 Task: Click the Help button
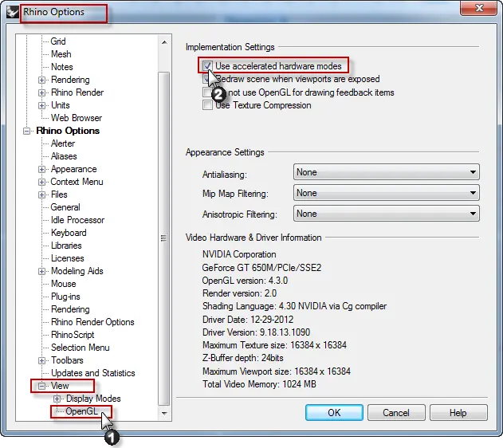tap(458, 413)
